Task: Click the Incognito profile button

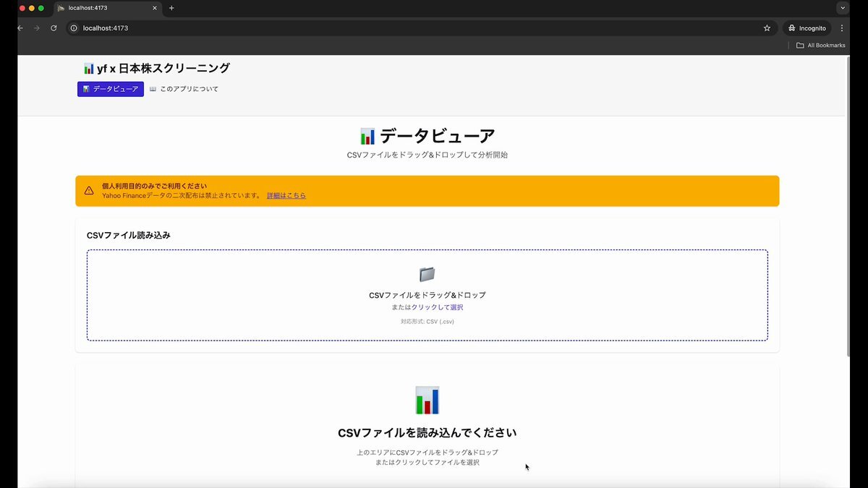Action: point(807,28)
